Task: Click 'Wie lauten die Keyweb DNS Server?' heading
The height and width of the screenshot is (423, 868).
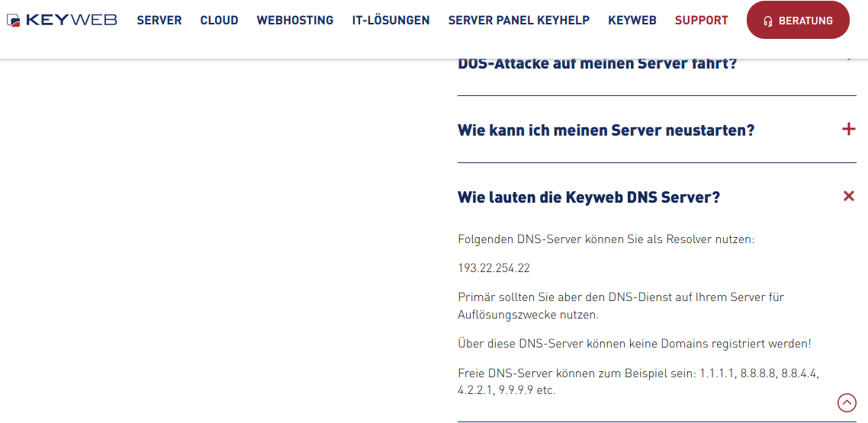Action: coord(588,197)
